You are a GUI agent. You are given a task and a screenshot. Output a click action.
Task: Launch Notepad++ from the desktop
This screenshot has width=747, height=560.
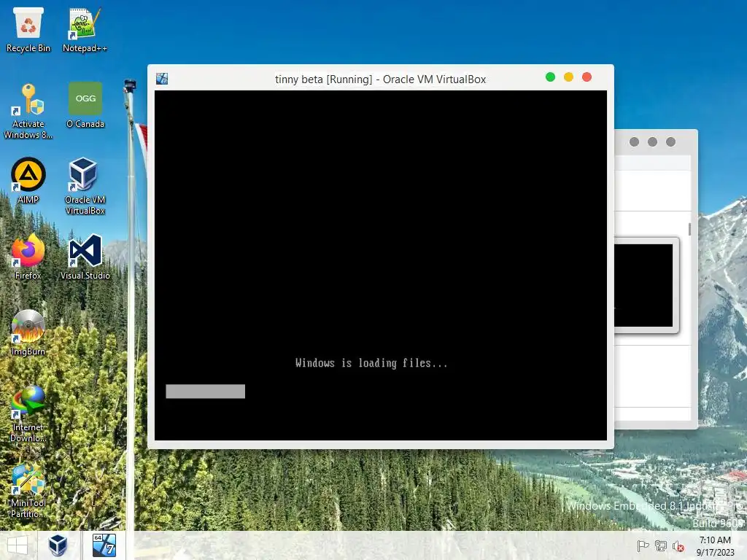point(85,29)
